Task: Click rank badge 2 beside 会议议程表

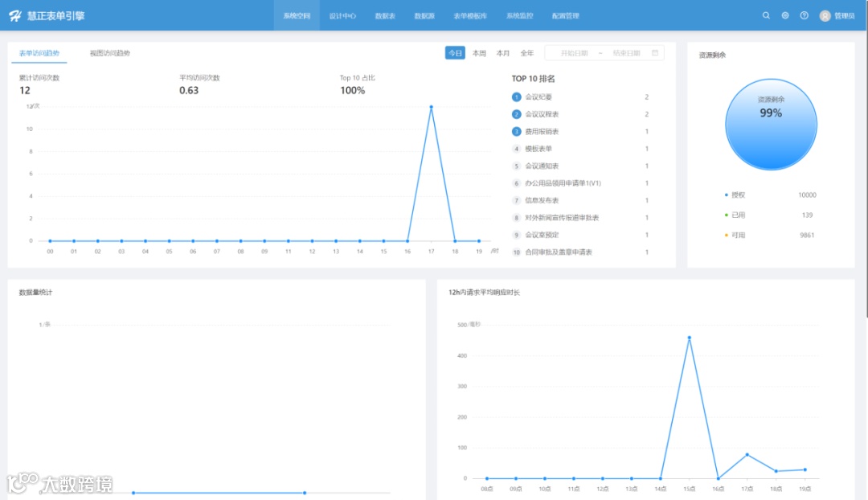Action: (x=517, y=114)
